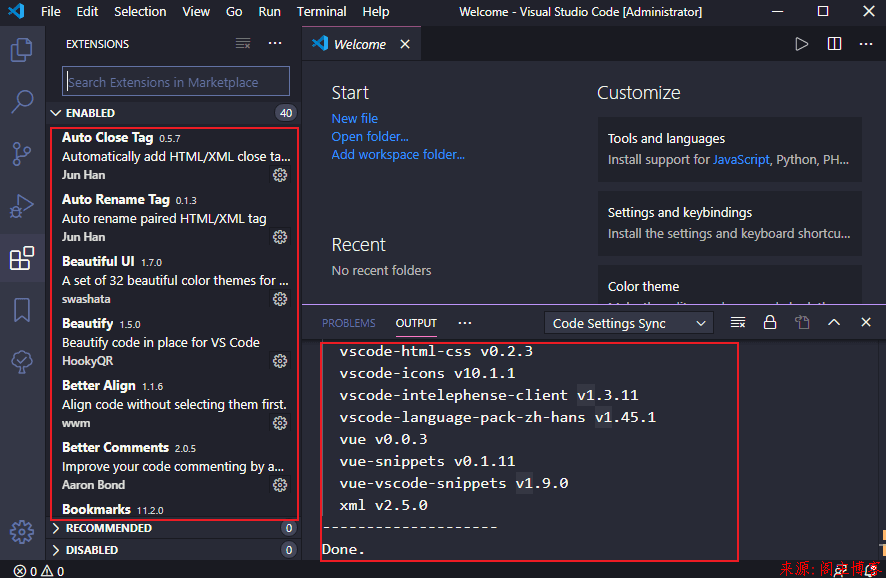Select the OUTPUT panel tab
The image size is (886, 578).
pyautogui.click(x=416, y=323)
